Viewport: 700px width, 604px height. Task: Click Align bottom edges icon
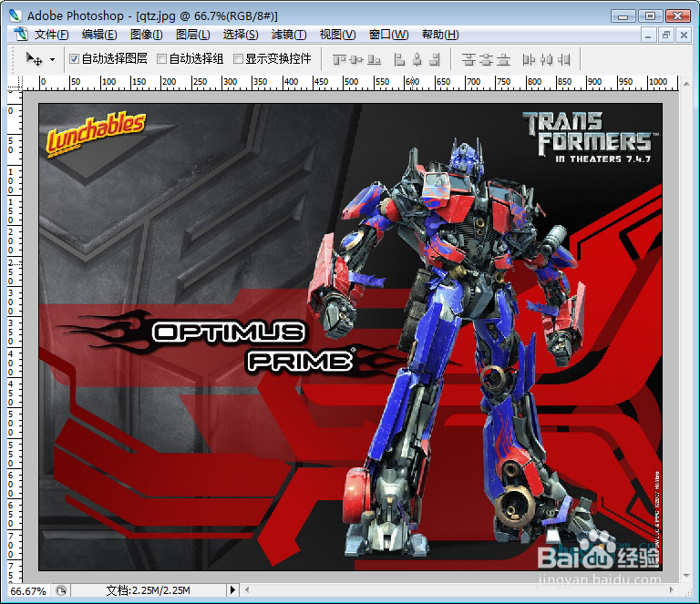click(x=374, y=59)
